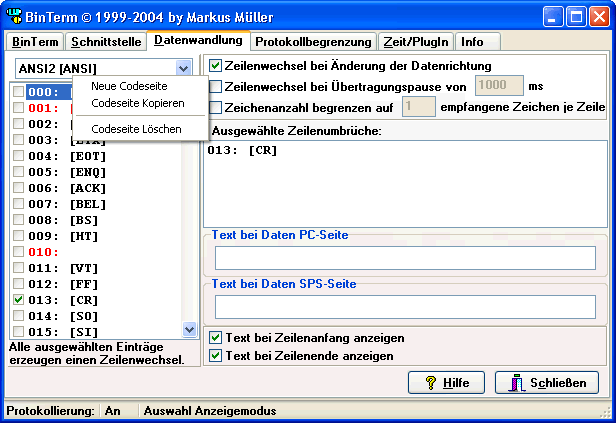
Task: Open the Protokollbegrenzung tab
Action: point(313,42)
